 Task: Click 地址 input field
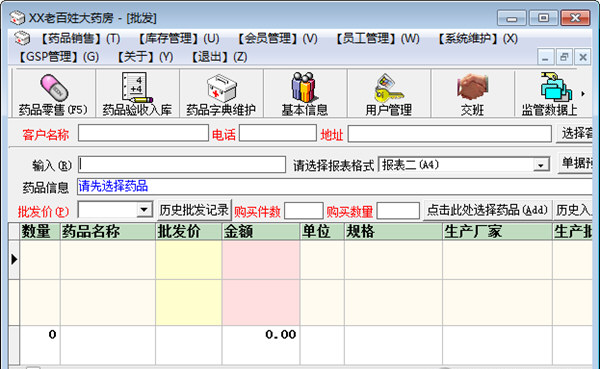click(x=450, y=134)
